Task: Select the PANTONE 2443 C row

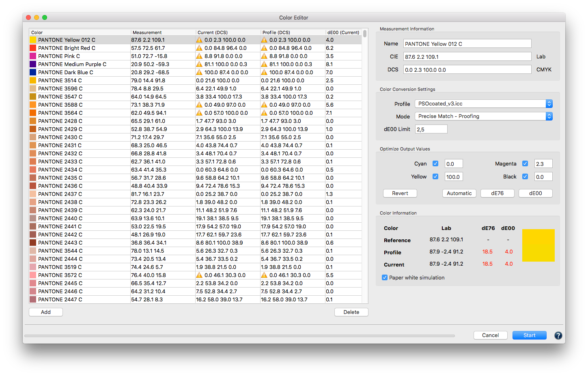Action: tap(195, 243)
